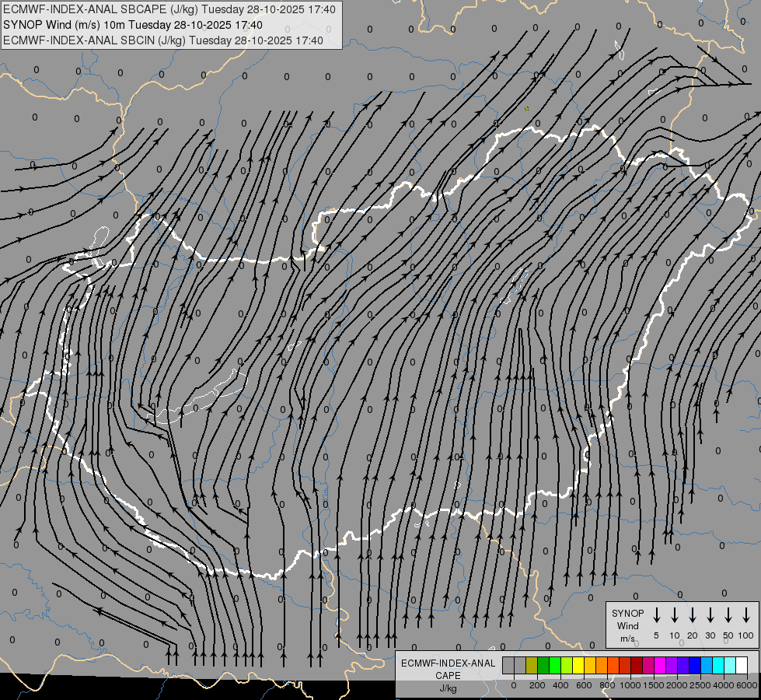Click the 100 m/s value in wind legend

coord(746,635)
